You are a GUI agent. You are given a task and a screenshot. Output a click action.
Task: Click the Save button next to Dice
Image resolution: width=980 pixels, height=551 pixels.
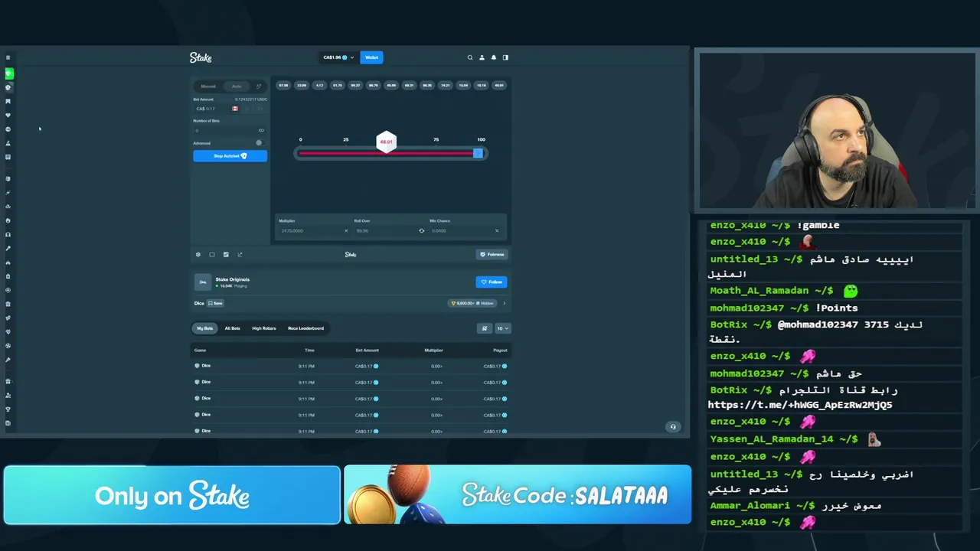215,303
